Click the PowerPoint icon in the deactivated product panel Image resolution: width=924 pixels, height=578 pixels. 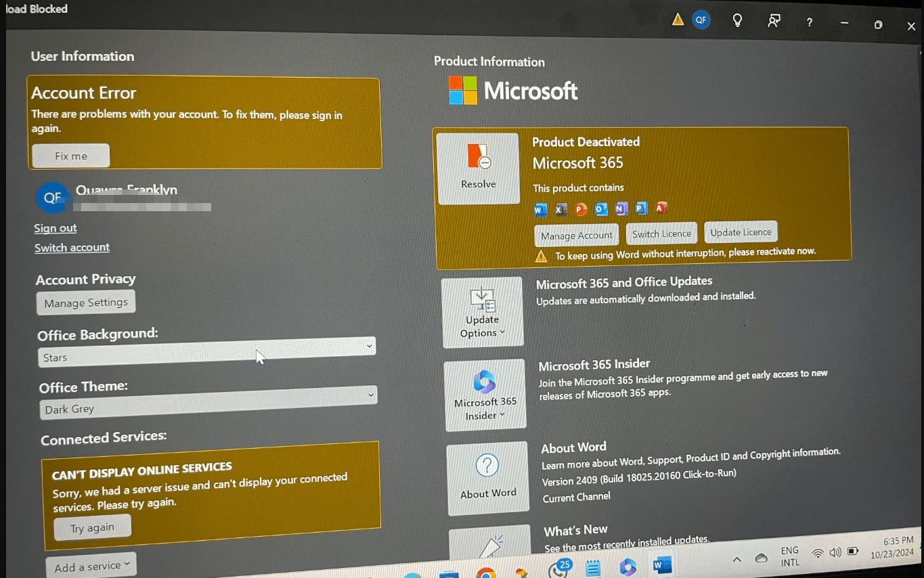click(x=581, y=209)
